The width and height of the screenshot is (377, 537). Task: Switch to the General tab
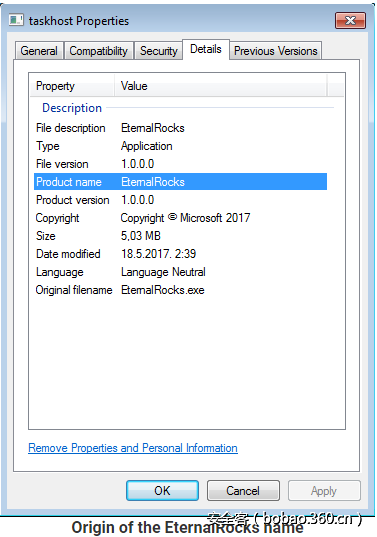point(39,51)
